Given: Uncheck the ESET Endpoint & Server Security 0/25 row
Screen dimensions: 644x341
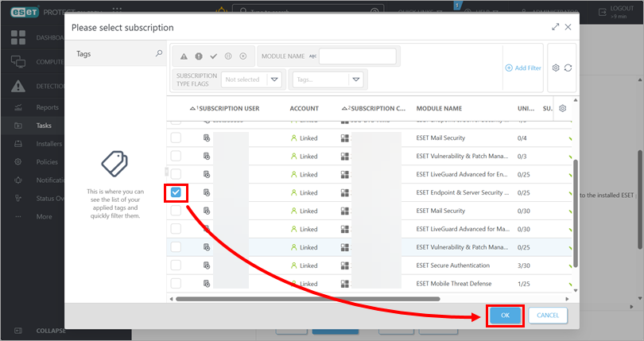Looking at the screenshot, I should (176, 192).
